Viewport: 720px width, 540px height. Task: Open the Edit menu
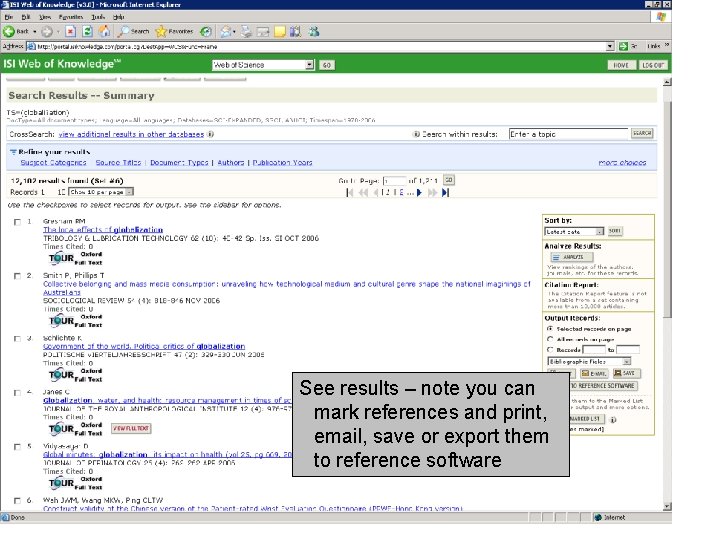click(x=26, y=17)
